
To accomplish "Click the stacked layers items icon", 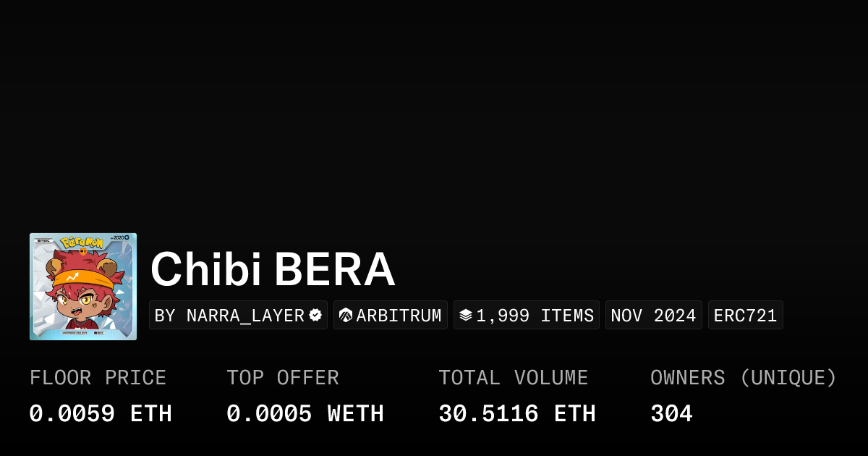I will (x=466, y=315).
